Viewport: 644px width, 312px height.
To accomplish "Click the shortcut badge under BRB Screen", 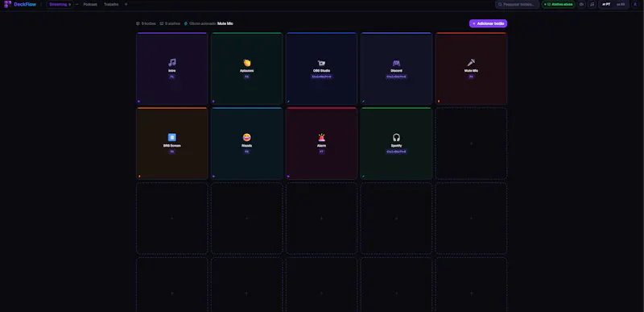I will 172,152.
